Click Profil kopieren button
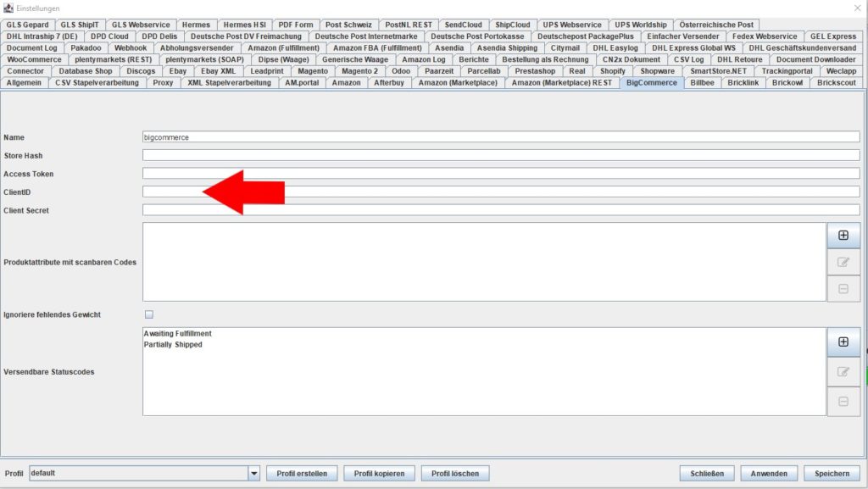 [x=379, y=474]
